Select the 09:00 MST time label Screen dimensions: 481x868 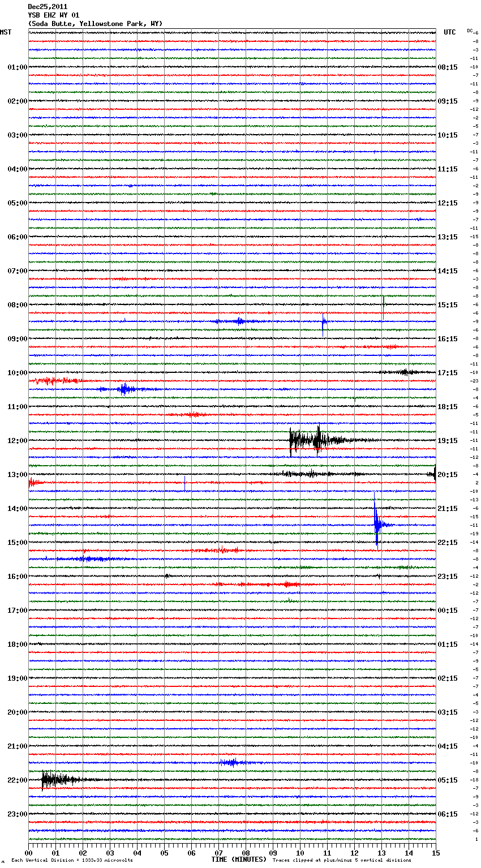tap(18, 339)
